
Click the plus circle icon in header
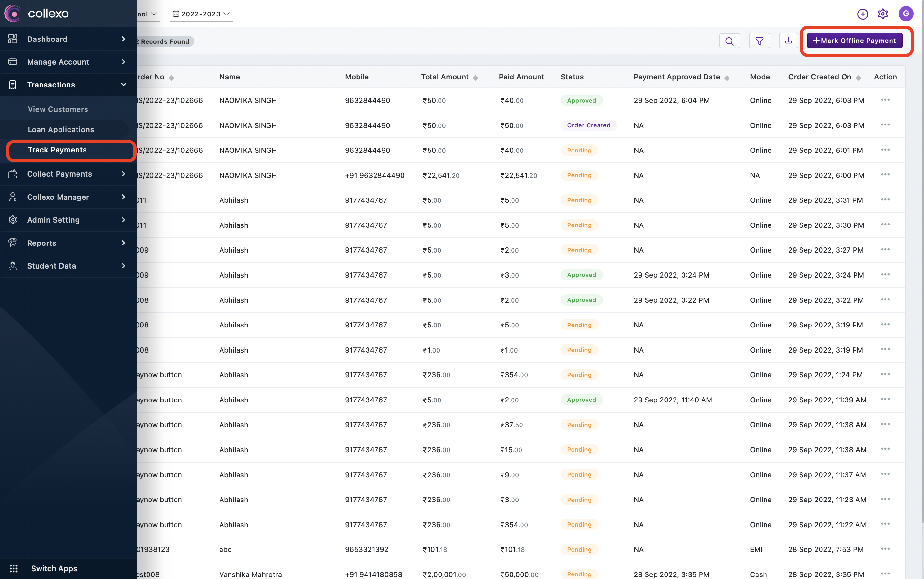(862, 14)
